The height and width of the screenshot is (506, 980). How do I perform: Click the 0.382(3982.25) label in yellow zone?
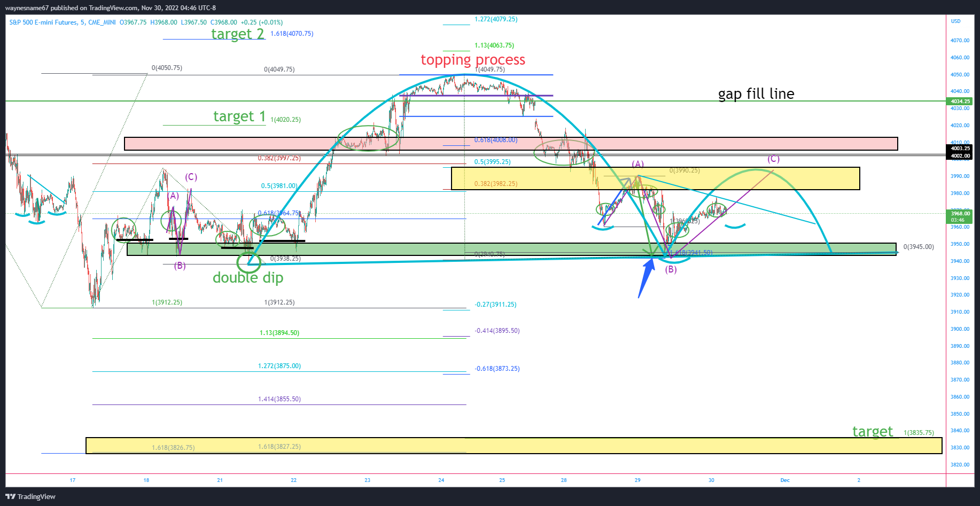coord(496,184)
